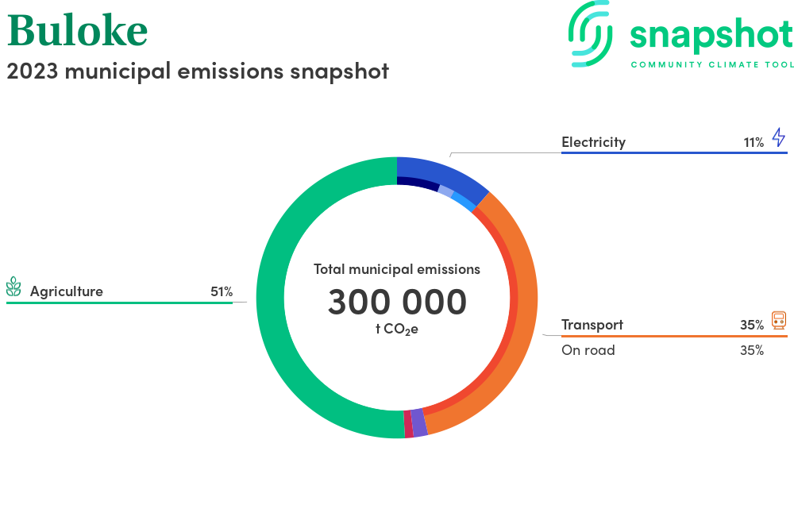Click the Buloke municipality title
Viewport: 794px width, 532px height.
[77, 30]
